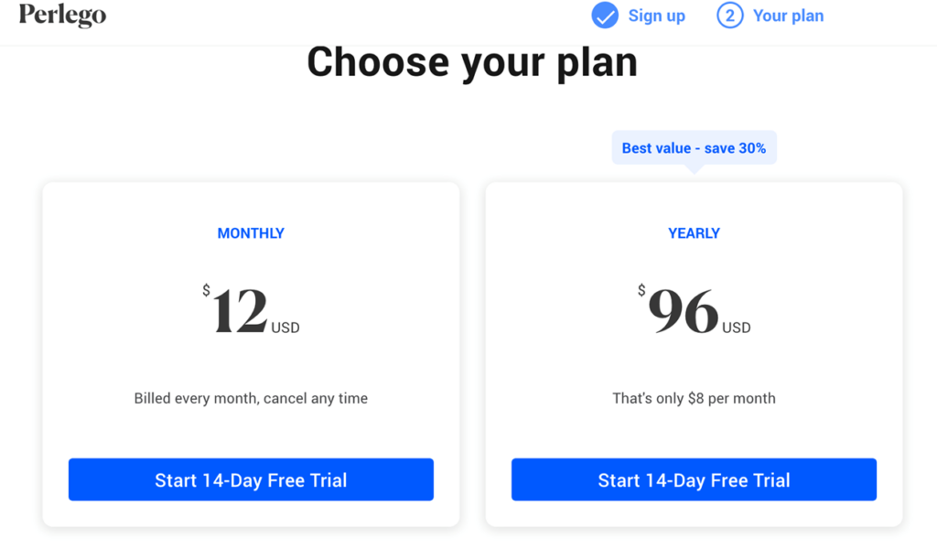
Task: Select the MONTHLY plan heading
Action: tap(251, 233)
